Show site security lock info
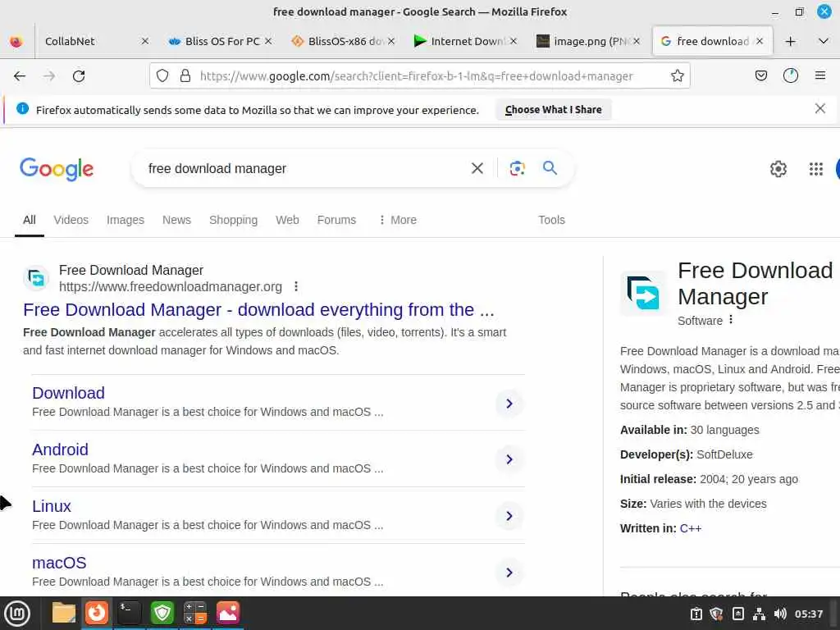840x630 pixels. pos(185,76)
